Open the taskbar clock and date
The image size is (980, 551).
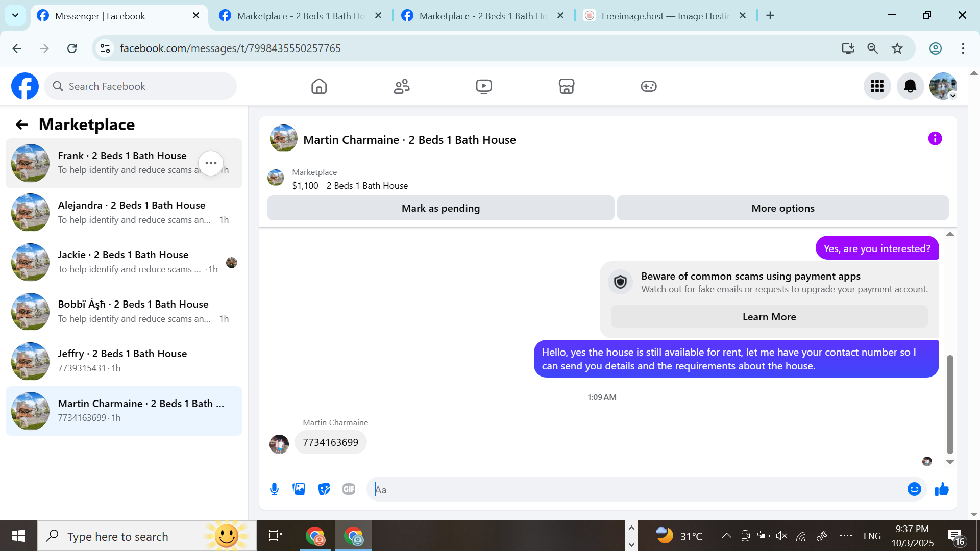[x=913, y=536]
